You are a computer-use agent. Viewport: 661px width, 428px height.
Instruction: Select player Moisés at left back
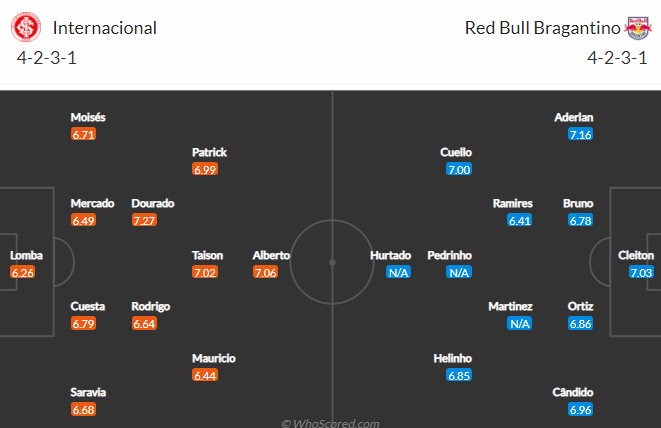88,117
